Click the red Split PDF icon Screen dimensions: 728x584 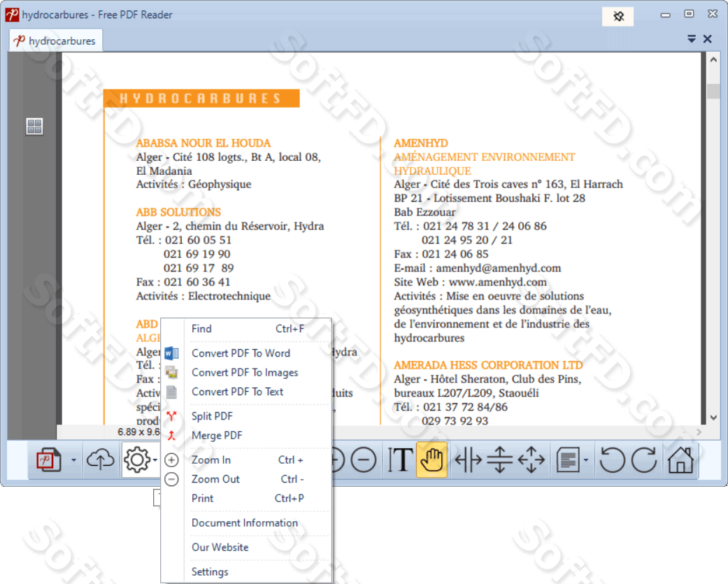[x=171, y=416]
